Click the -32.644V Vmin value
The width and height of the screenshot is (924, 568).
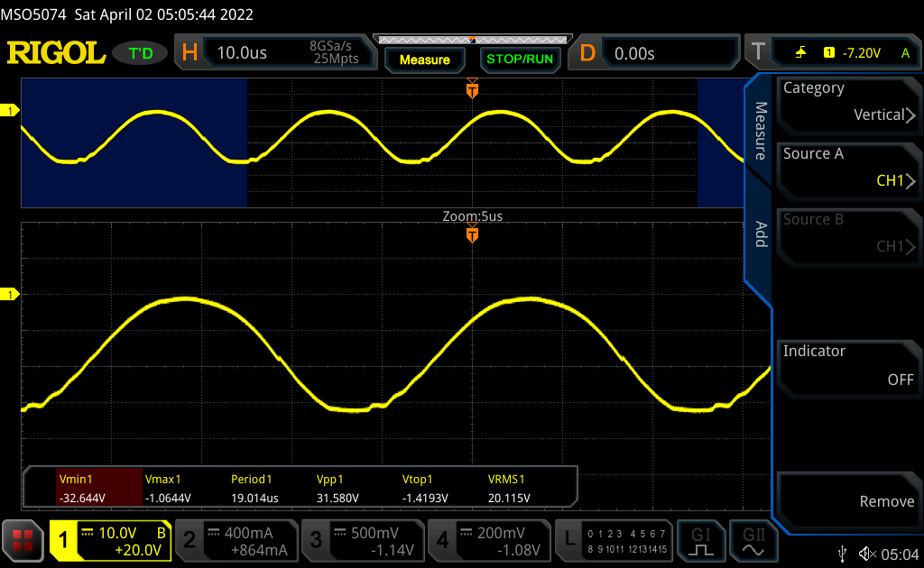82,498
